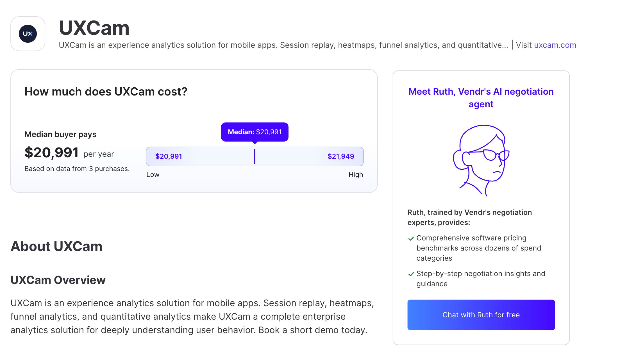This screenshot has width=636, height=364.
Task: Click the median marker on the price range bar
Action: coord(255,156)
